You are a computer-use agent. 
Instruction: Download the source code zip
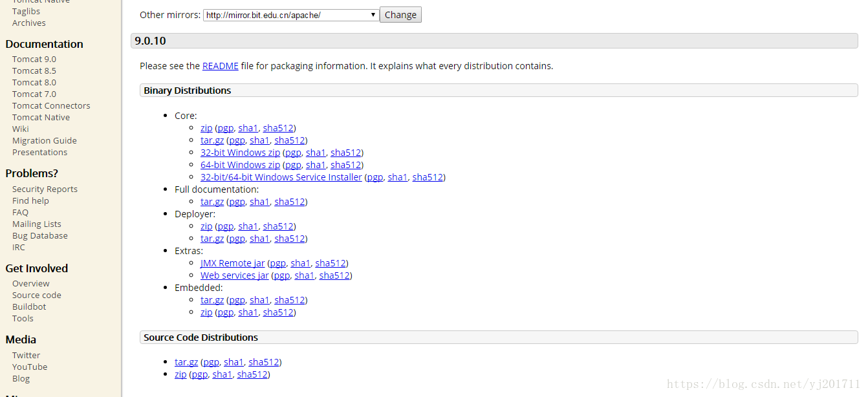180,374
